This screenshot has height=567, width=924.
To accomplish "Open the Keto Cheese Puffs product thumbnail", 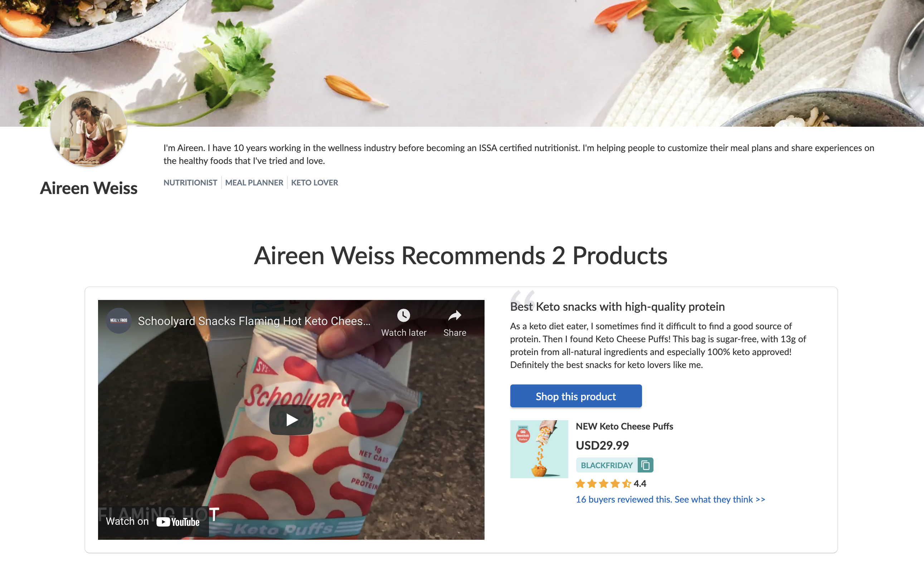I will click(539, 449).
